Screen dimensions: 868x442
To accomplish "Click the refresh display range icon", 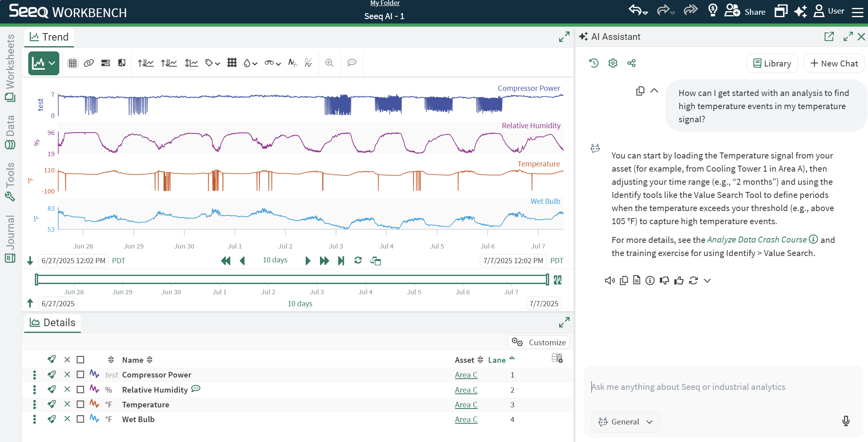I will click(358, 260).
